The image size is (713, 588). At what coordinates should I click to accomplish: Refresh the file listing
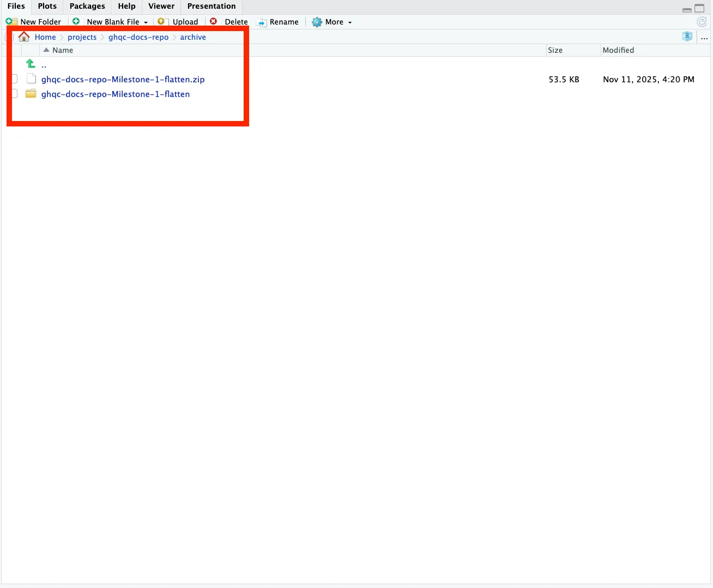(x=702, y=22)
